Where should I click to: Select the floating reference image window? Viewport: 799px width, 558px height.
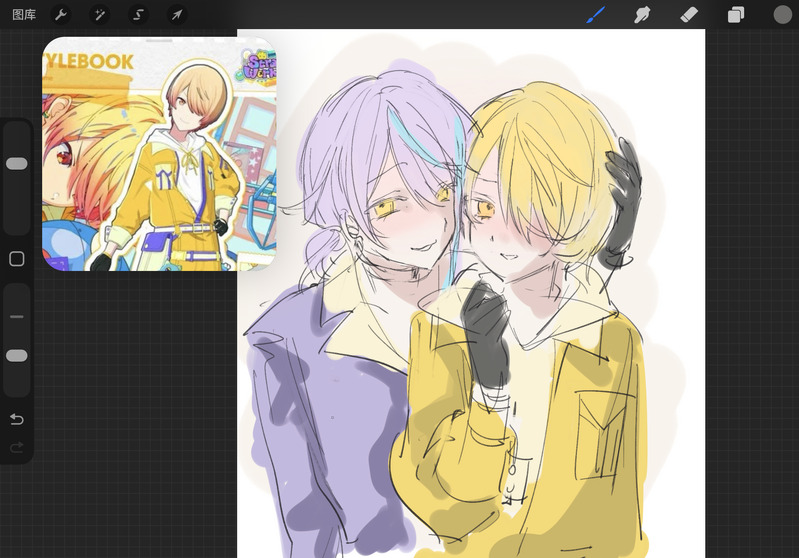(x=159, y=154)
